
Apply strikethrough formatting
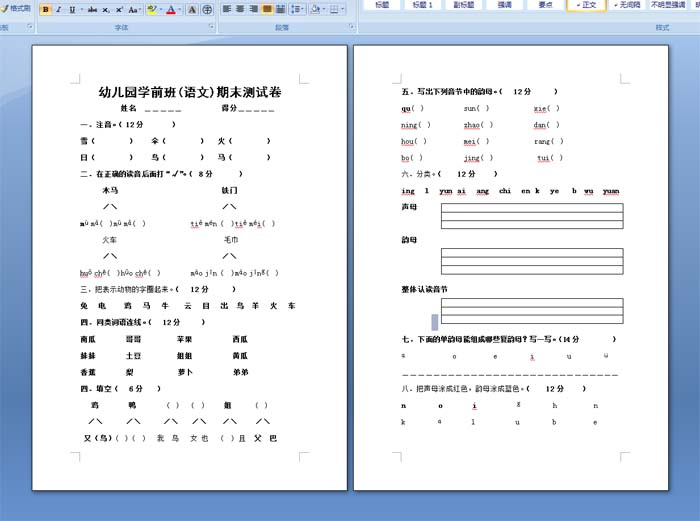[x=92, y=9]
